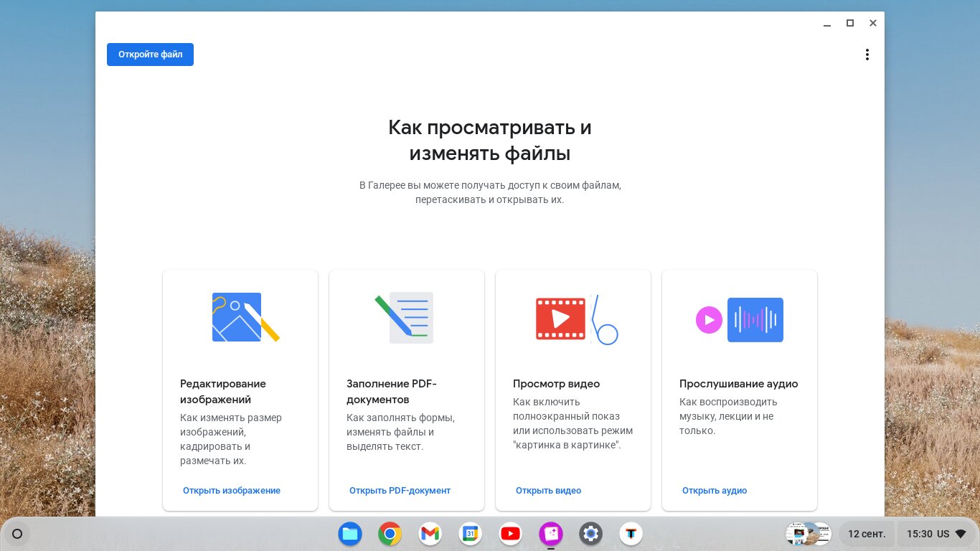Screen dimensions: 980x551
Task: Launch Chrome browser from the shelf
Action: [390, 534]
